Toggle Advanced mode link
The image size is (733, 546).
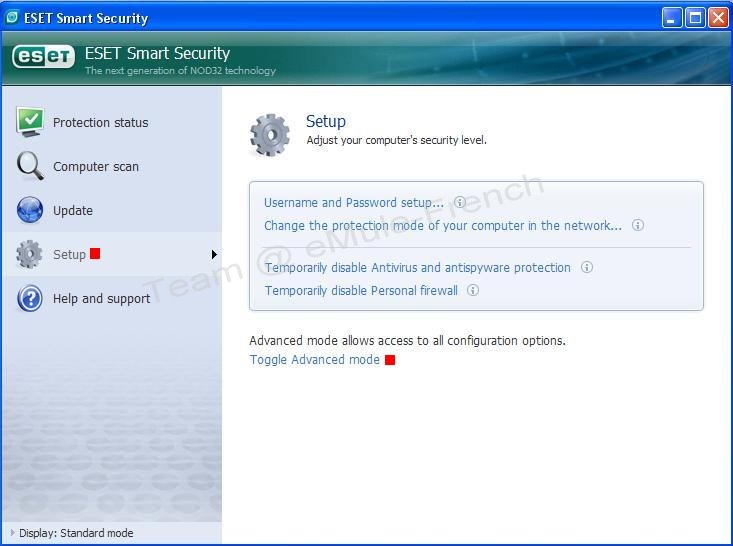(x=315, y=359)
